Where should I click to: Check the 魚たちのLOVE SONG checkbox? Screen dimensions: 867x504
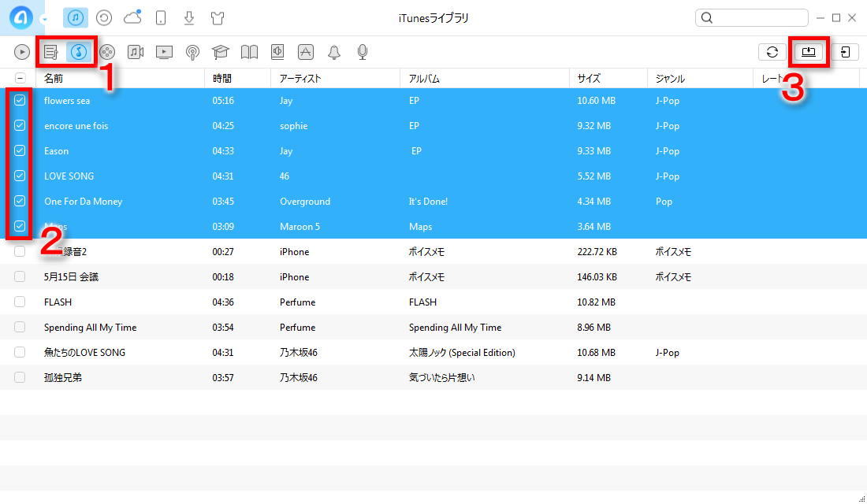[20, 352]
